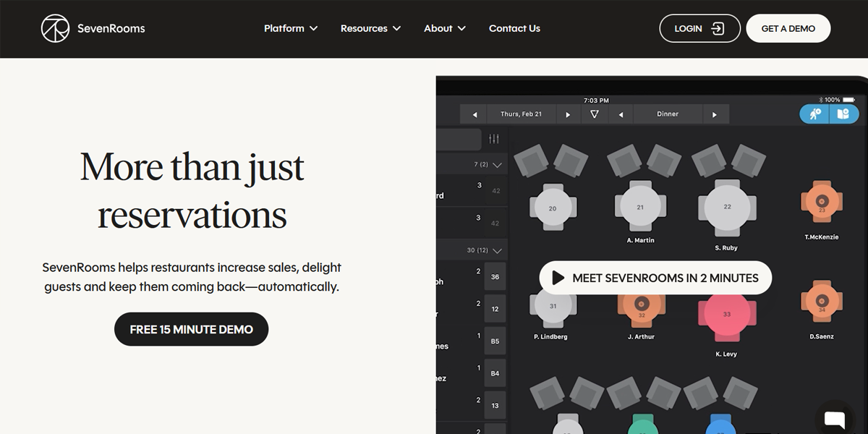Click the LOGIN button
This screenshot has height=434, width=868.
(699, 28)
